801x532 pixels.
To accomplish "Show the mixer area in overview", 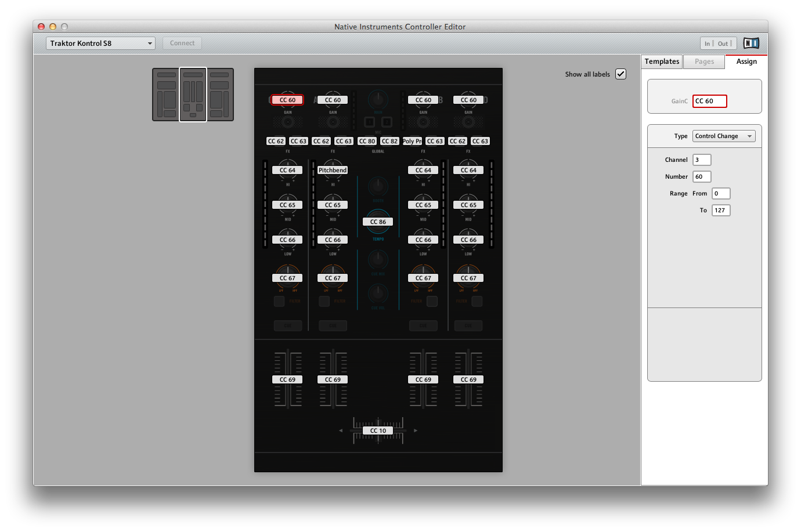I will 193,95.
